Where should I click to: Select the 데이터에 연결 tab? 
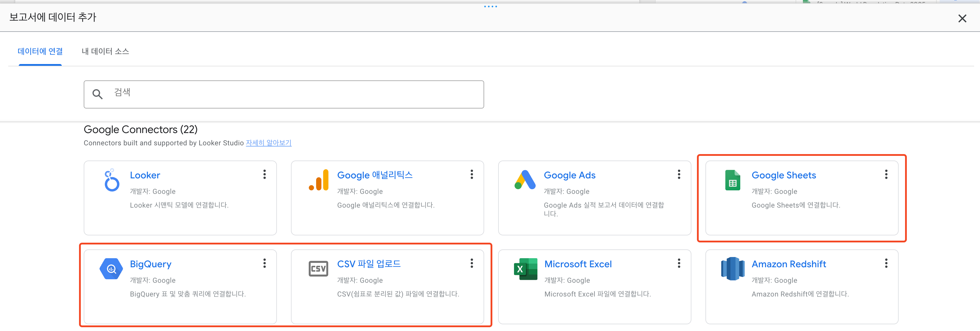click(40, 51)
